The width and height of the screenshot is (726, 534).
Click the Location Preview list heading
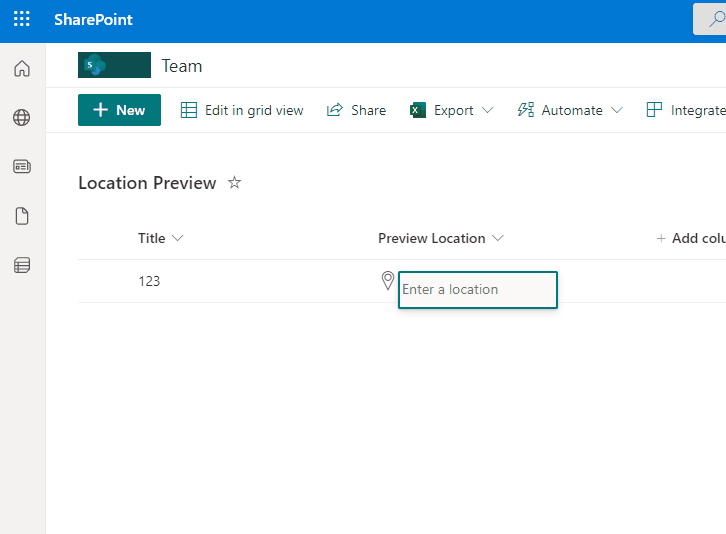pyautogui.click(x=147, y=183)
